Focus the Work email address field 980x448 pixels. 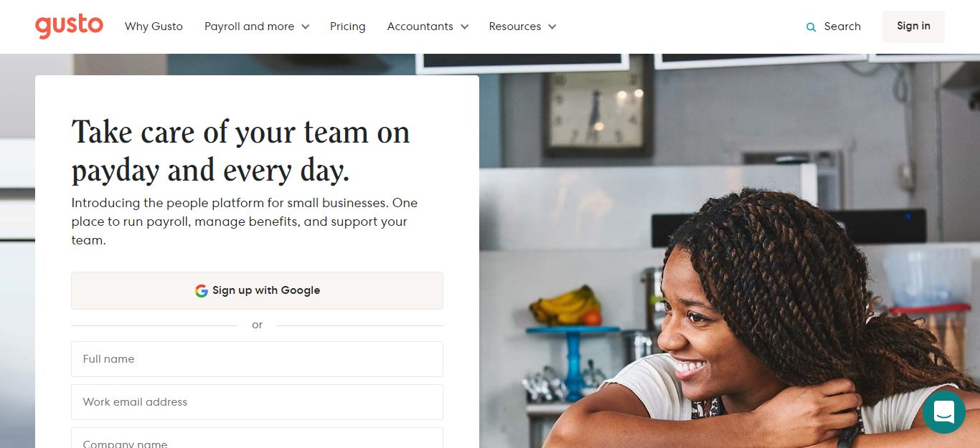pos(257,402)
